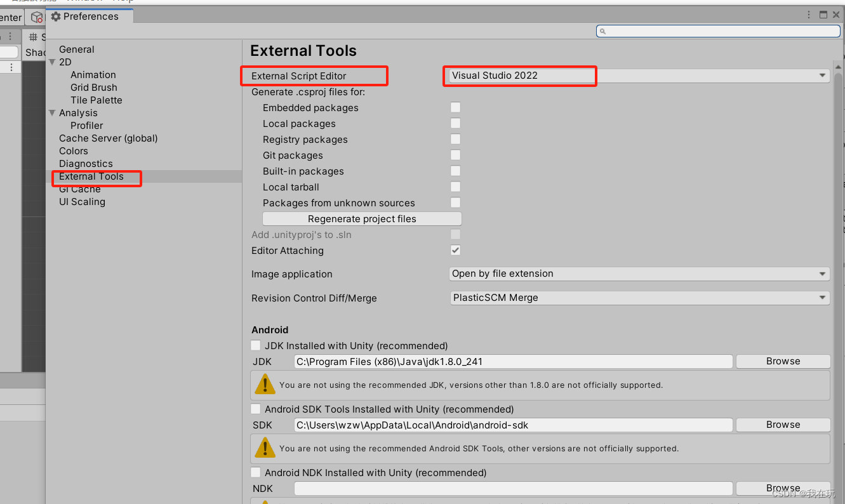Toggle Local packages checkbox
845x504 pixels.
pos(455,123)
